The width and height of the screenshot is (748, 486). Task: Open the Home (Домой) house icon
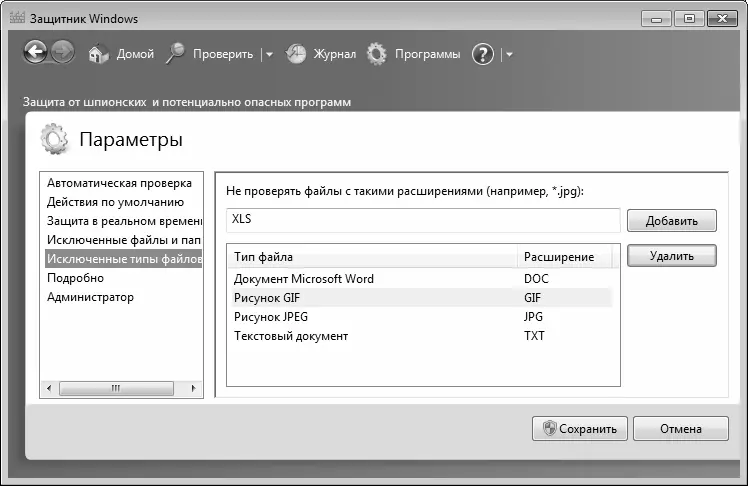coord(99,54)
